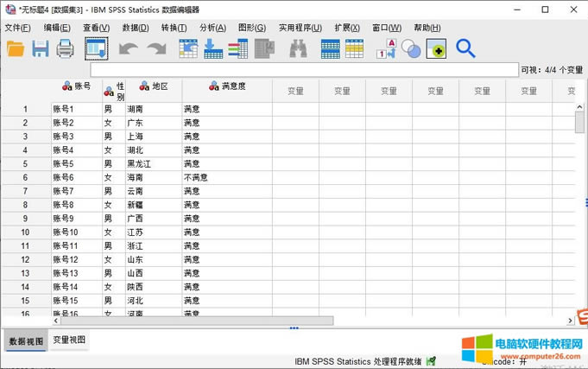Viewport: 588px width, 369px height.
Task: Click the Go to case icon
Action: 188,49
